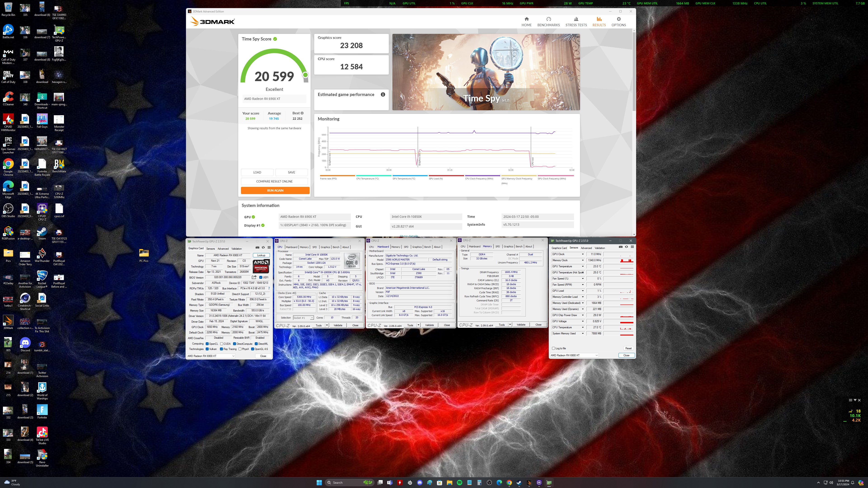Screen dimensions: 868x488
Task: Open hamburger menu in left GPU-Z window
Action: click(x=269, y=248)
